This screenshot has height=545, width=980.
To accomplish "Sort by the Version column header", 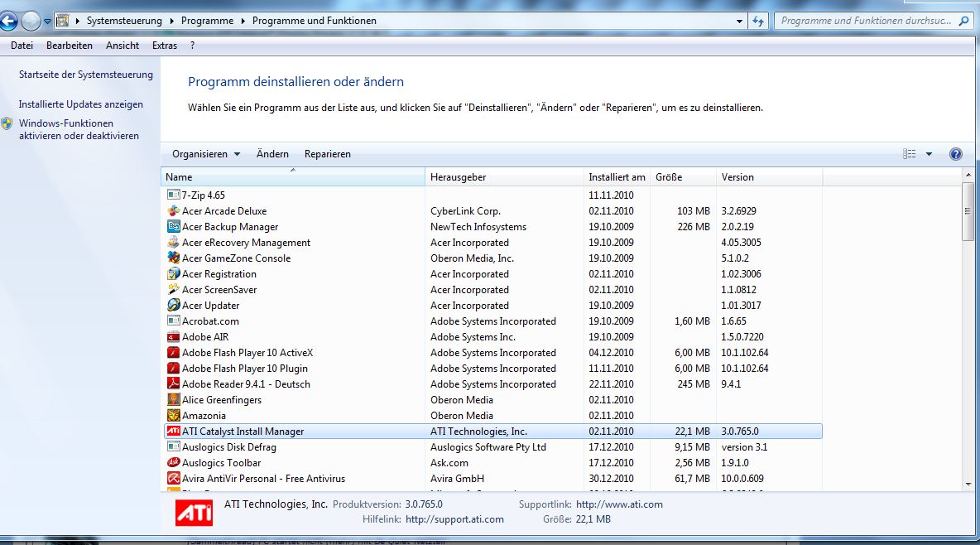I will coord(770,177).
